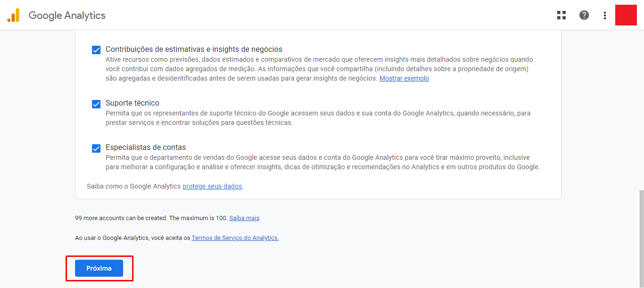The image size is (644, 288).
Task: Click the Google Analytics logo icon
Action: 13,16
